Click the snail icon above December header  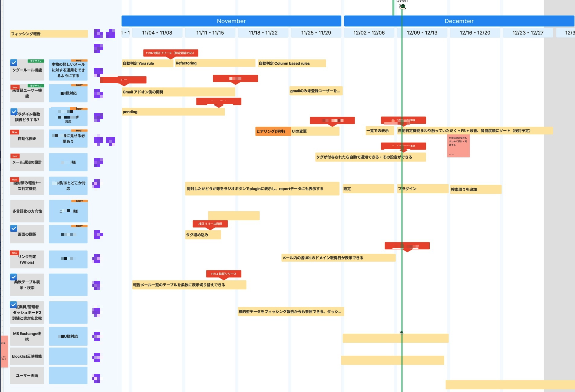[x=403, y=7]
